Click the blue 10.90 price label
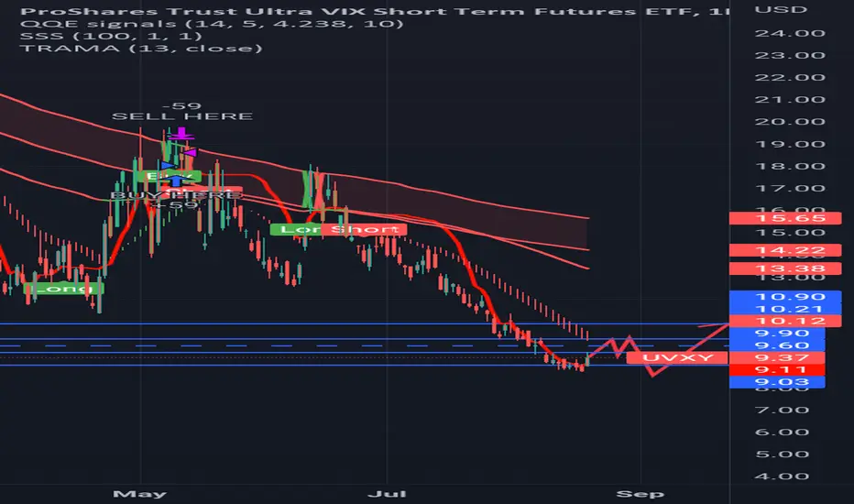 pyautogui.click(x=785, y=297)
